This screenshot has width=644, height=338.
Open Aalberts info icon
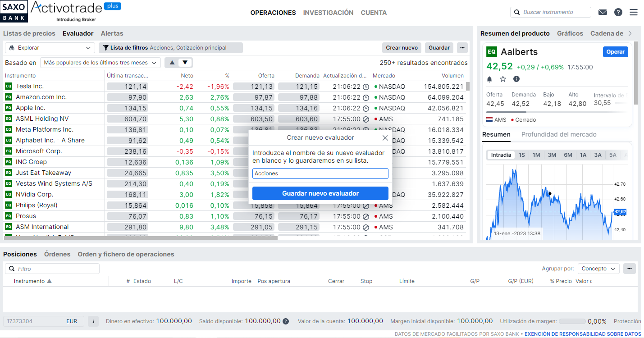(x=516, y=79)
